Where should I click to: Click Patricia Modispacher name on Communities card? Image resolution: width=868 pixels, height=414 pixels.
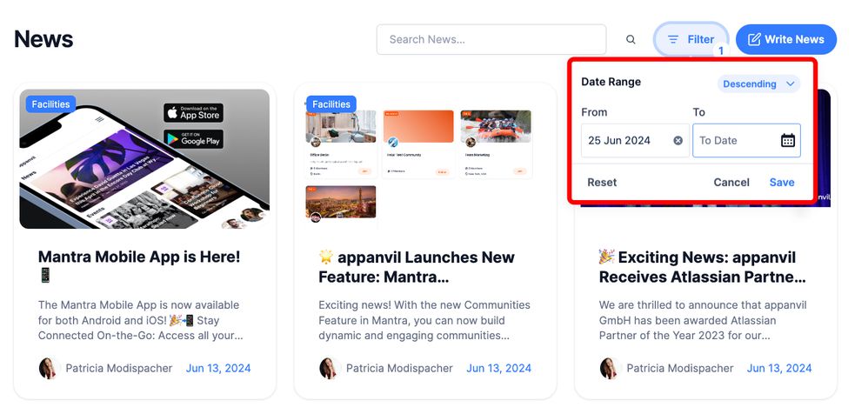pos(400,368)
